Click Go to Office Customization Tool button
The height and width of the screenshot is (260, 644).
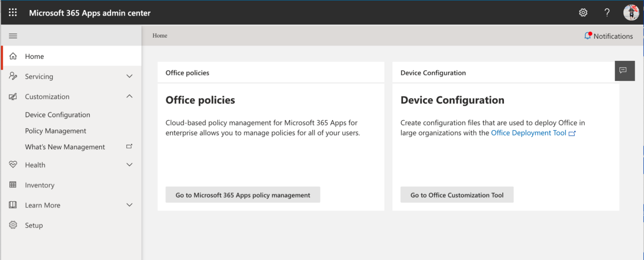457,195
